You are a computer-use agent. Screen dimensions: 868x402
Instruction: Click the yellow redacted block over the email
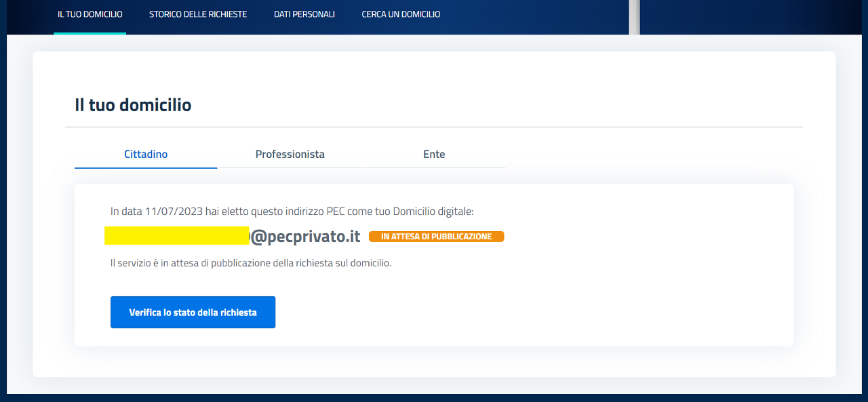coord(176,236)
